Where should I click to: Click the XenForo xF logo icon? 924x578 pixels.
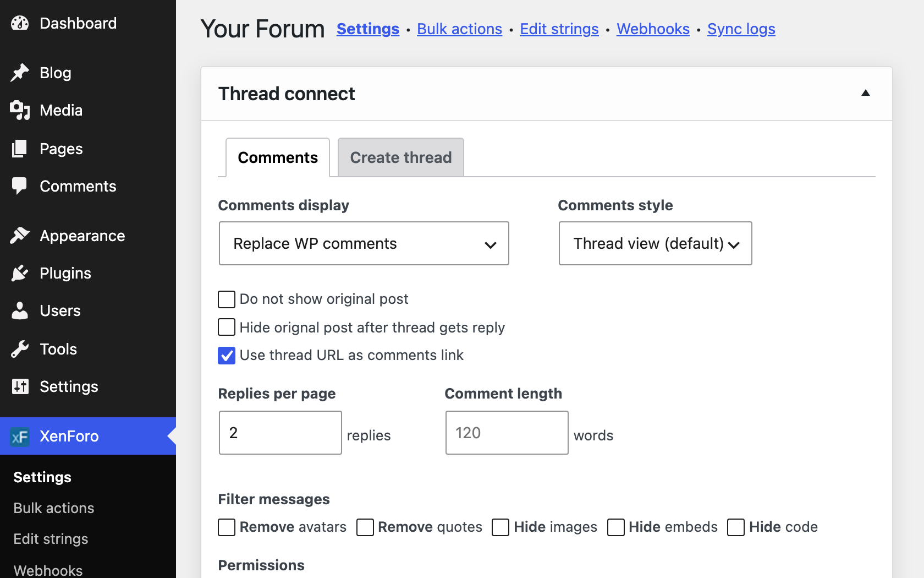pyautogui.click(x=20, y=437)
